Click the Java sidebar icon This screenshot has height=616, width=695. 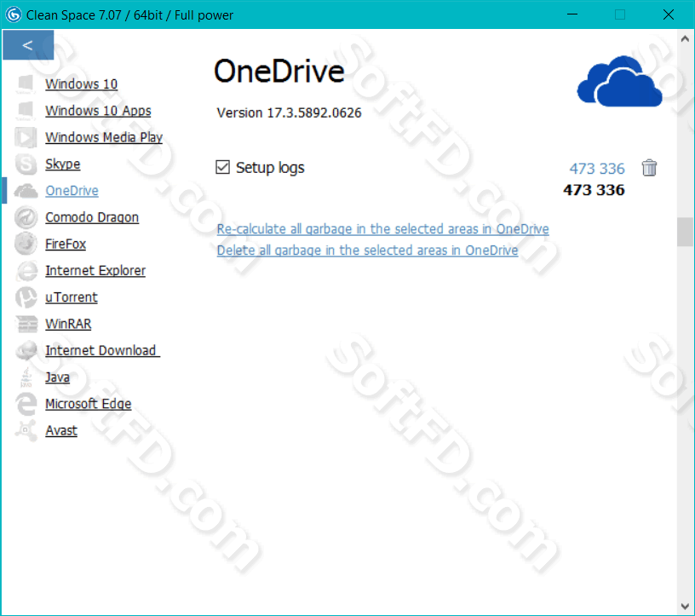point(26,377)
